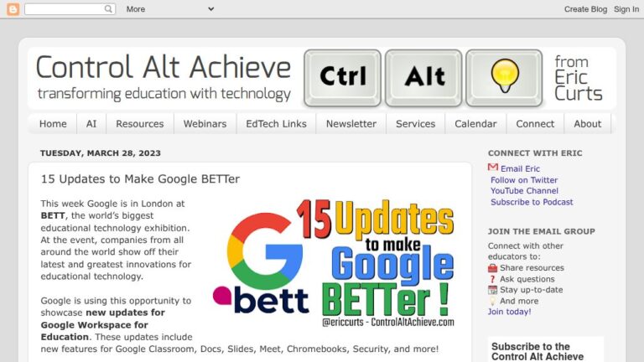Screen dimensions: 644x362
Task: Click the search magnifier icon in Blogger bar
Action: tap(108, 8)
